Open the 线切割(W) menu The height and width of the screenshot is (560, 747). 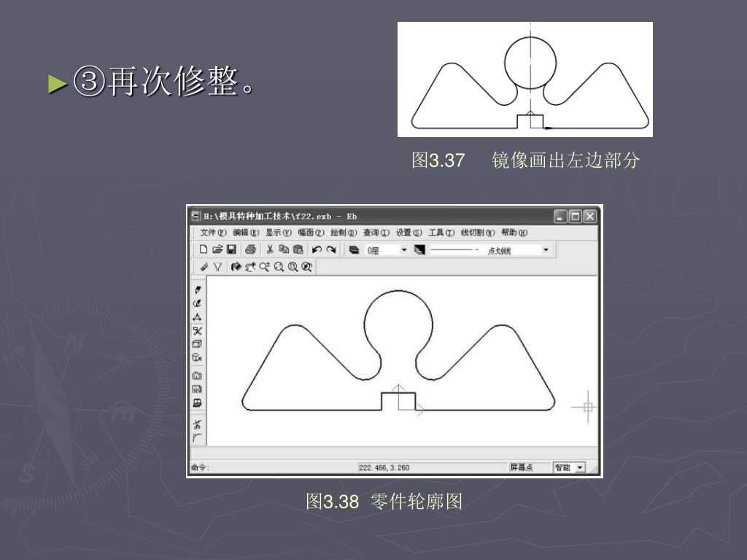coord(478,233)
